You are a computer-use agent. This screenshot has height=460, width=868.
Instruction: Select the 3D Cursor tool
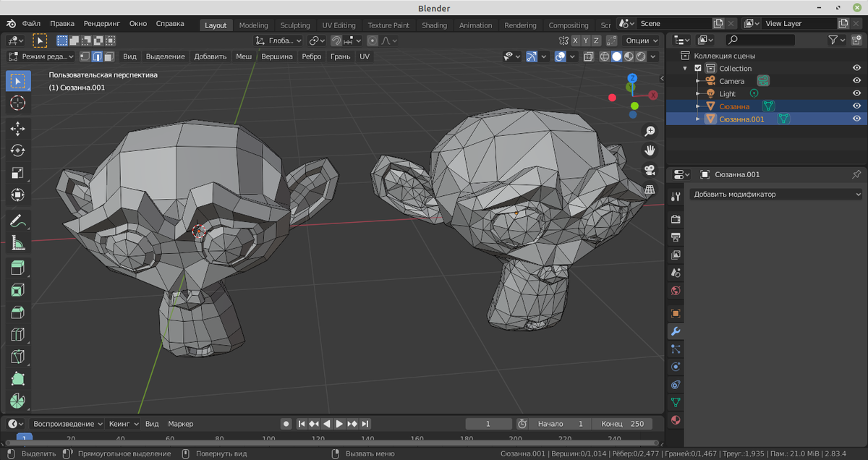(x=18, y=103)
